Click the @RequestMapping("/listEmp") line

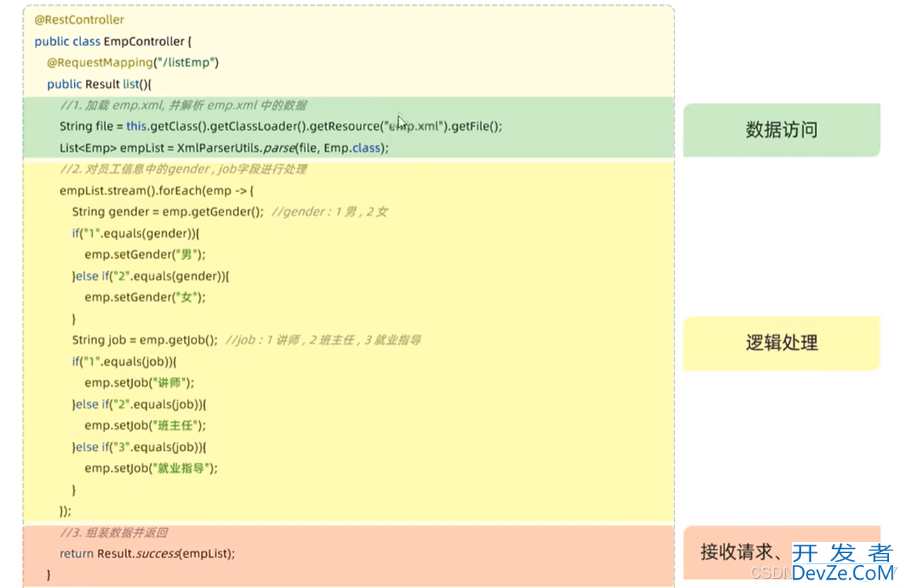coord(133,63)
